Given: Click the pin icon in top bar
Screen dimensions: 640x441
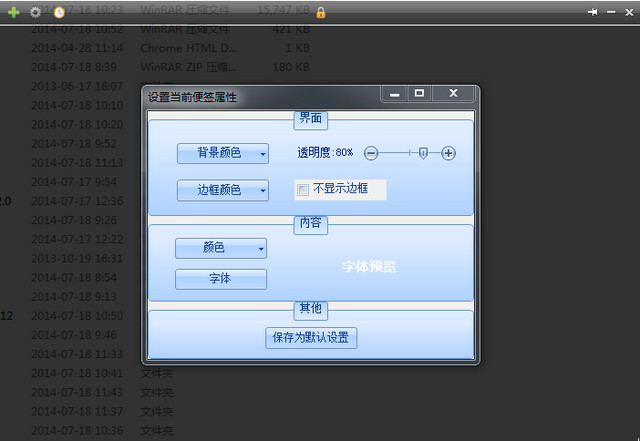Looking at the screenshot, I should (x=593, y=11).
